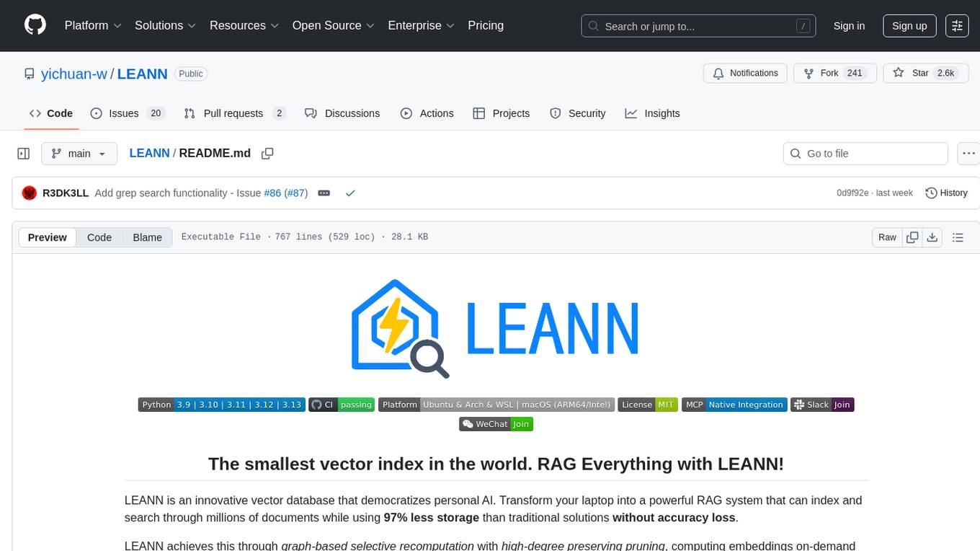
Task: Expand the Resources menu
Action: [244, 25]
